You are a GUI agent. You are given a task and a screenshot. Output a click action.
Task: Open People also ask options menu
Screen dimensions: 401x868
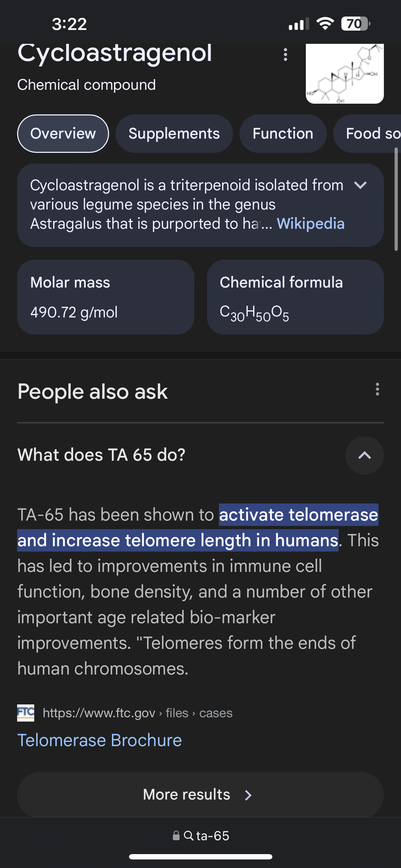point(377,389)
